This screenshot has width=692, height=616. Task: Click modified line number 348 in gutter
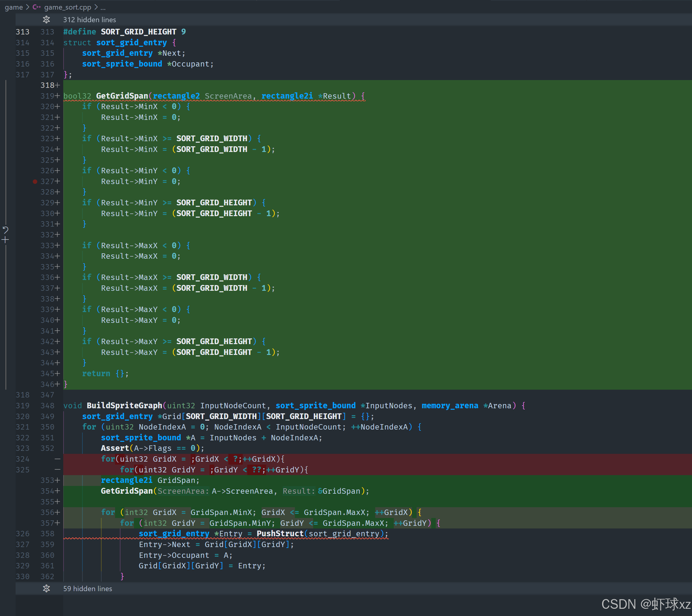pyautogui.click(x=47, y=405)
